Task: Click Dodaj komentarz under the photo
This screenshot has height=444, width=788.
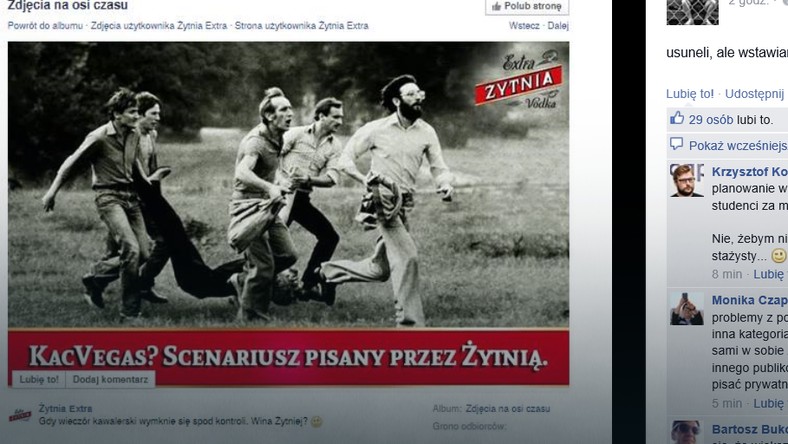Action: 110,379
